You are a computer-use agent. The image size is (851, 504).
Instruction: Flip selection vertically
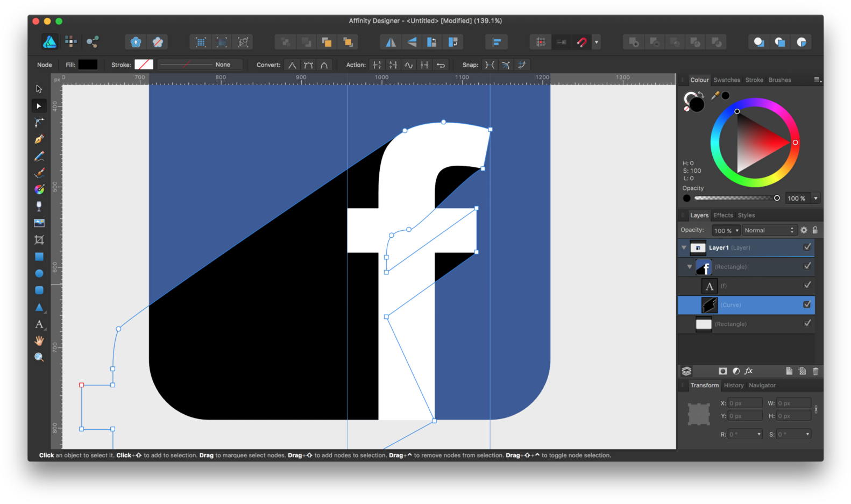412,42
